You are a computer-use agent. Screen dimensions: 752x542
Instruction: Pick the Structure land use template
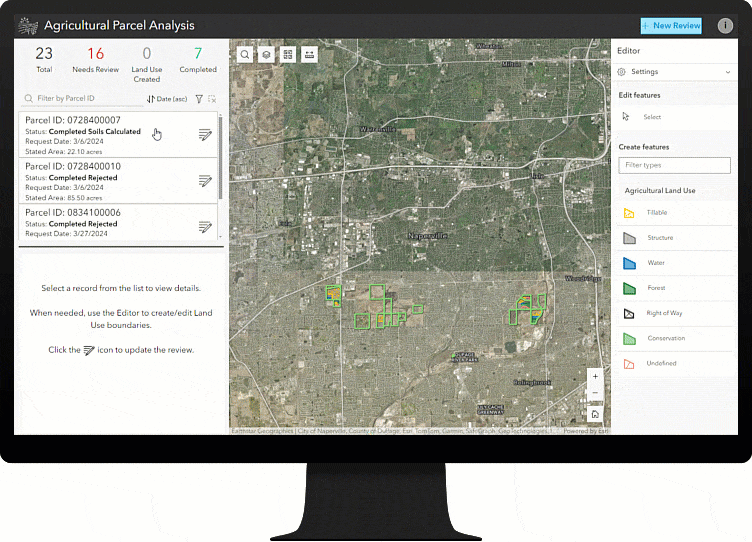coord(674,237)
